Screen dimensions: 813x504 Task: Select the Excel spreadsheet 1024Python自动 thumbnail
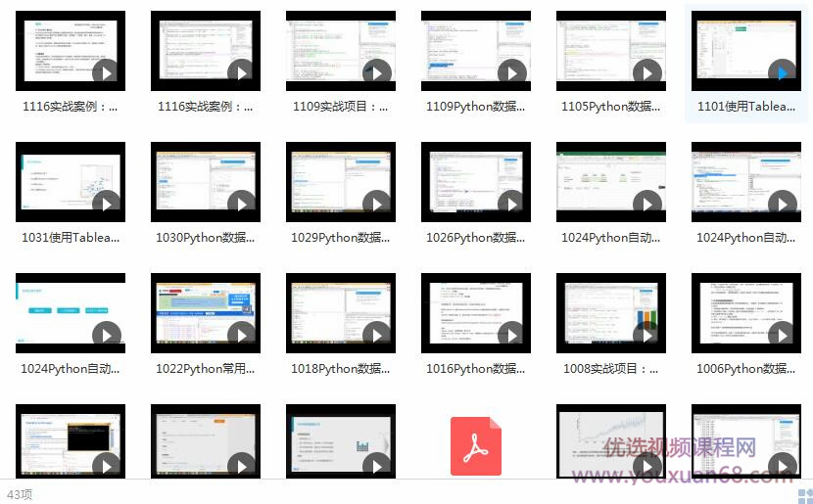(611, 182)
